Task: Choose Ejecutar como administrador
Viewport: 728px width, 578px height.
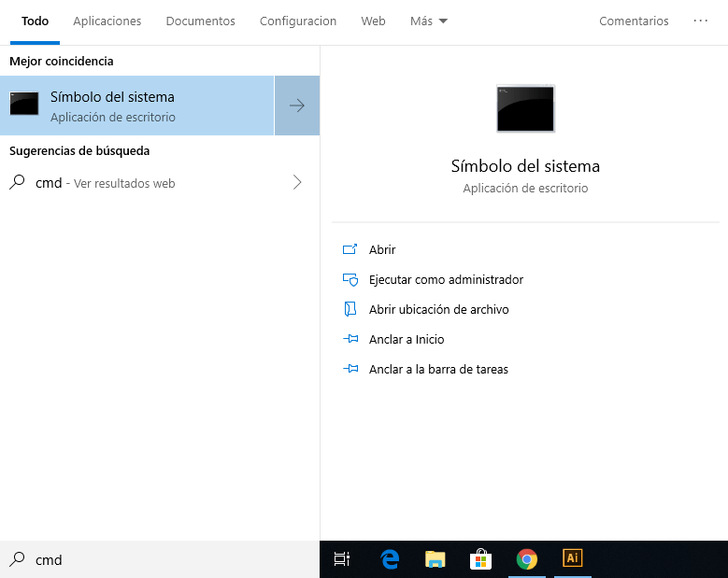Action: pyautogui.click(x=446, y=280)
